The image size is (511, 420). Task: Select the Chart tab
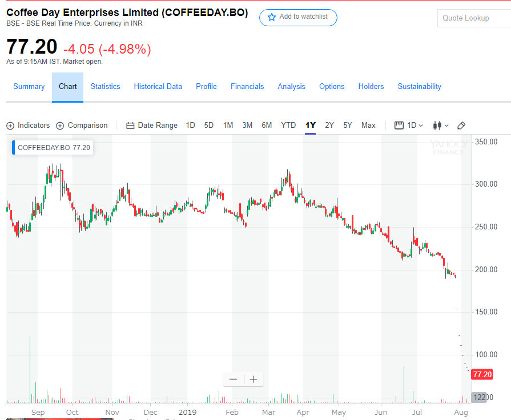[x=68, y=86]
